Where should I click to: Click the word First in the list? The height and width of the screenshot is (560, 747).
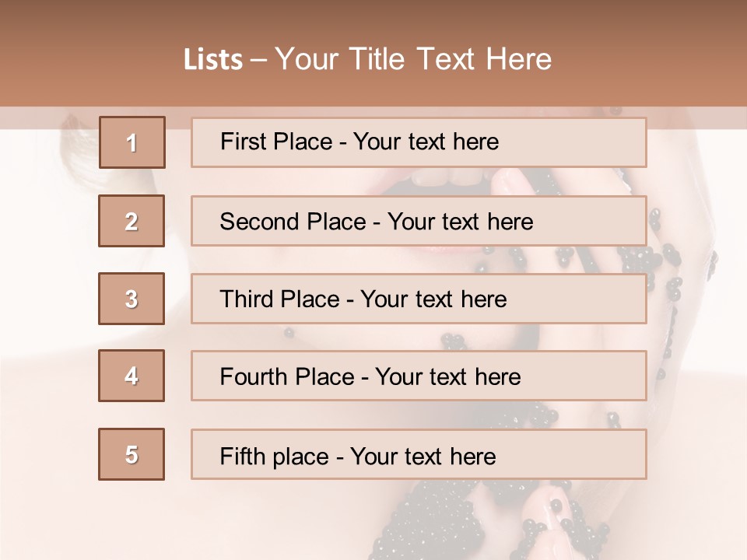243,142
